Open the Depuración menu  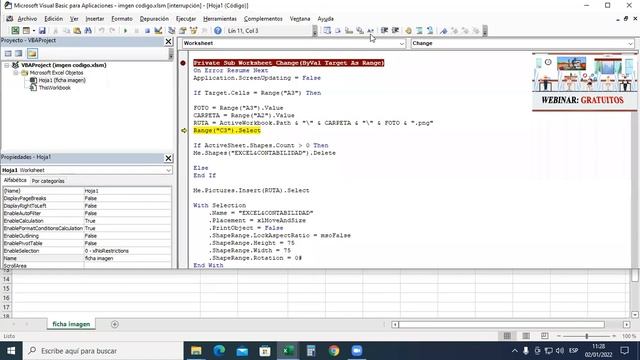[x=154, y=19]
